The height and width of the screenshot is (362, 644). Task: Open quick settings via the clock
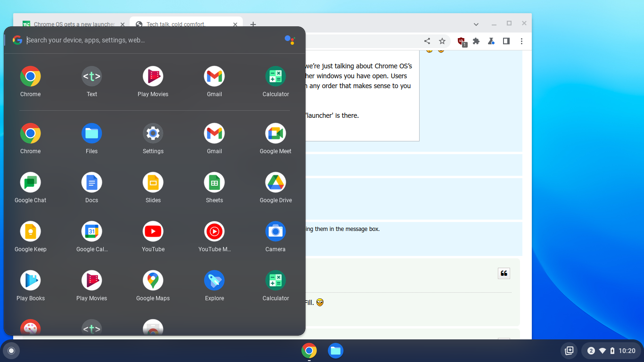pos(627,351)
